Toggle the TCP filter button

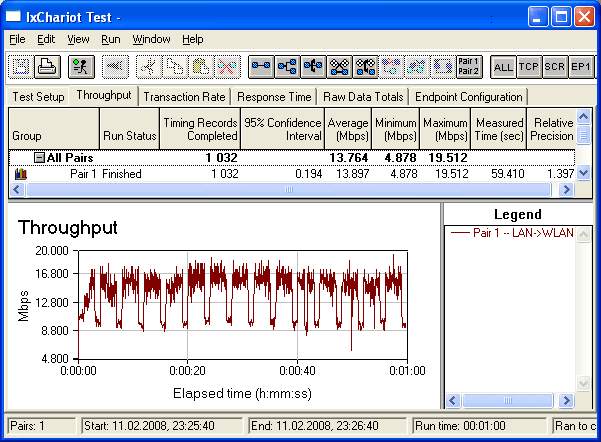coord(529,67)
